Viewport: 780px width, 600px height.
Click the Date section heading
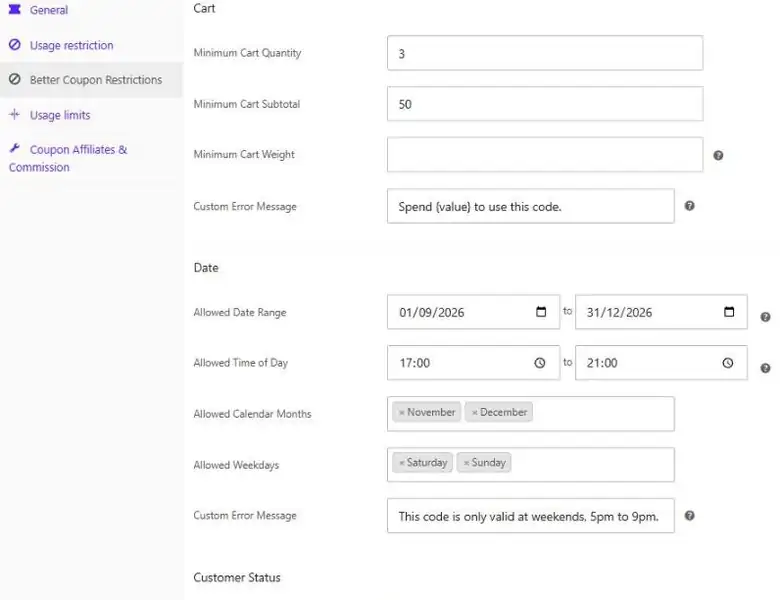(206, 268)
